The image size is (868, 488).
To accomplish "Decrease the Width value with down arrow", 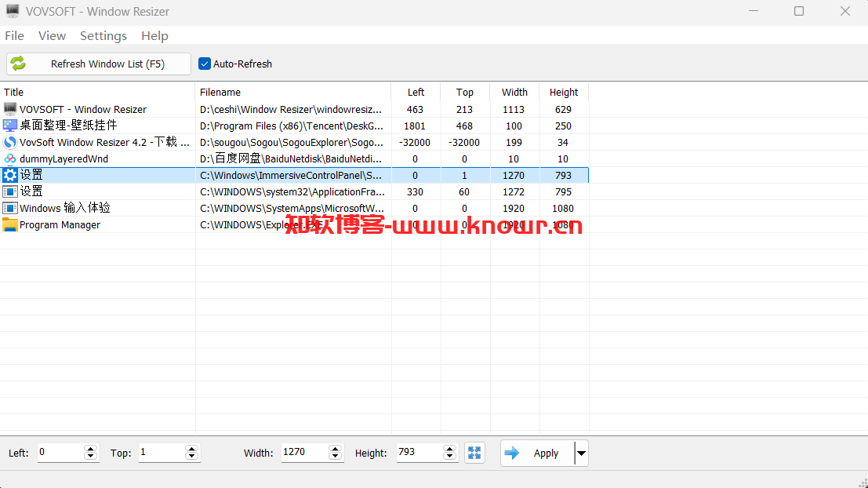I will point(335,457).
